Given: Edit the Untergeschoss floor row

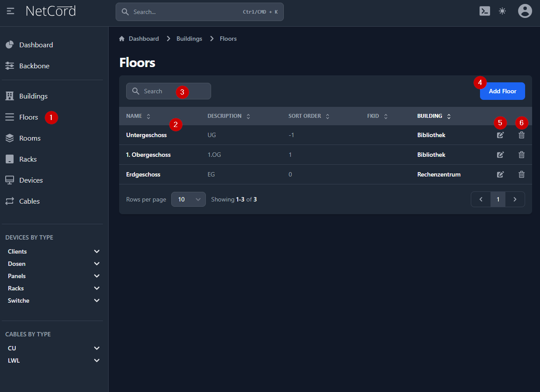Looking at the screenshot, I should (500, 135).
